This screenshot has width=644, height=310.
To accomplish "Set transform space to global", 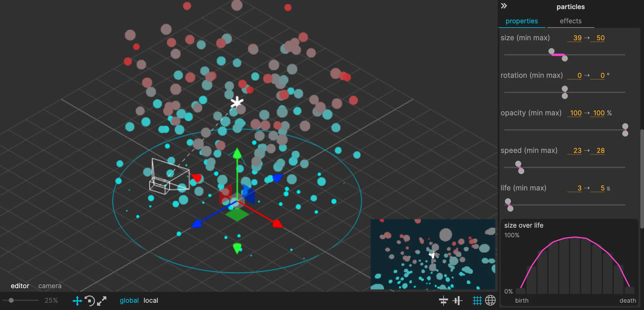I will coord(129,300).
